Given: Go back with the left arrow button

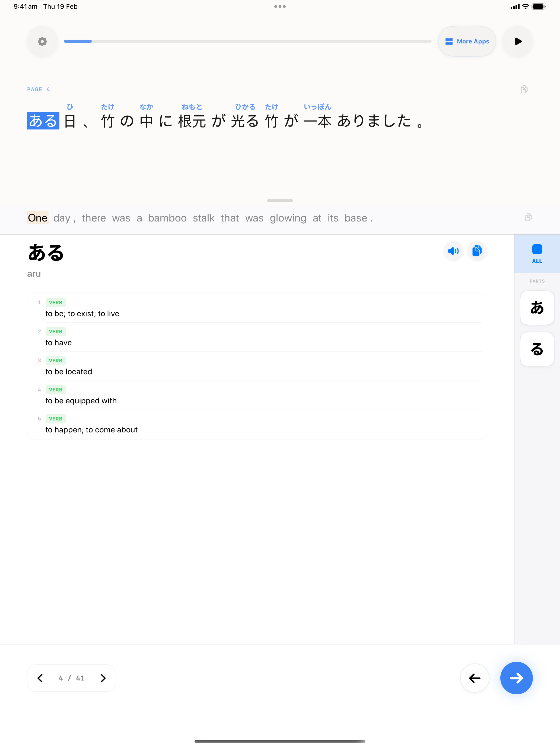Looking at the screenshot, I should (x=474, y=678).
